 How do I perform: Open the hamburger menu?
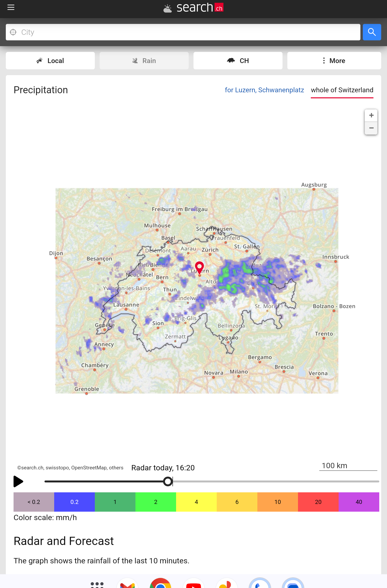tap(11, 7)
